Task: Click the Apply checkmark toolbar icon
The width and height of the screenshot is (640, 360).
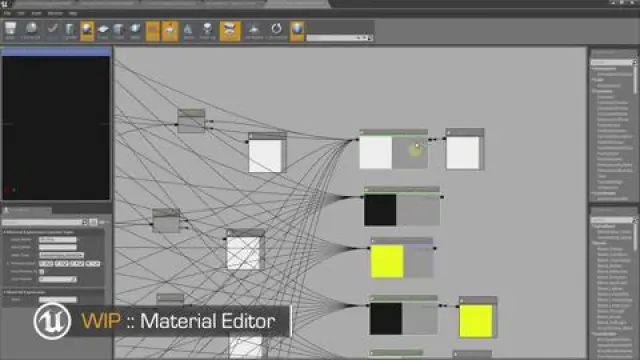Action: point(52,31)
